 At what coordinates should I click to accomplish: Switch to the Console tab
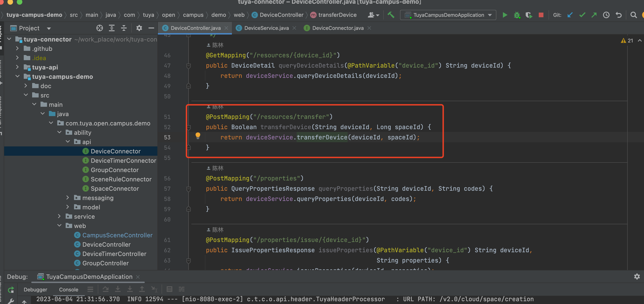(x=68, y=290)
